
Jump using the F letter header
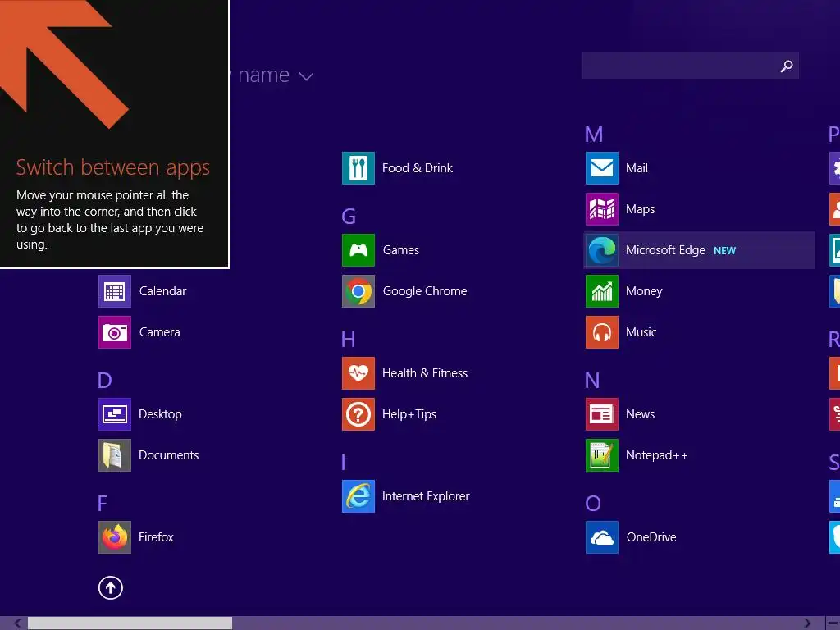[103, 504]
